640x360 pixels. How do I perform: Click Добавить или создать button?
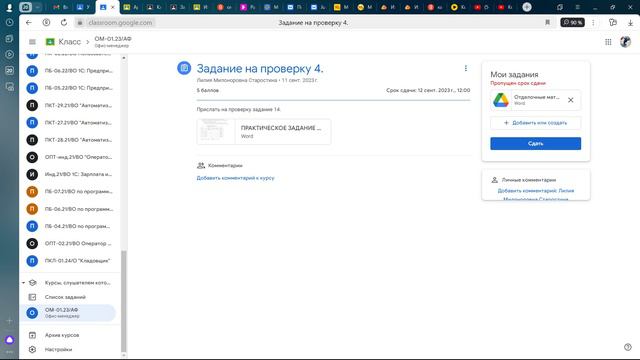pos(536,122)
